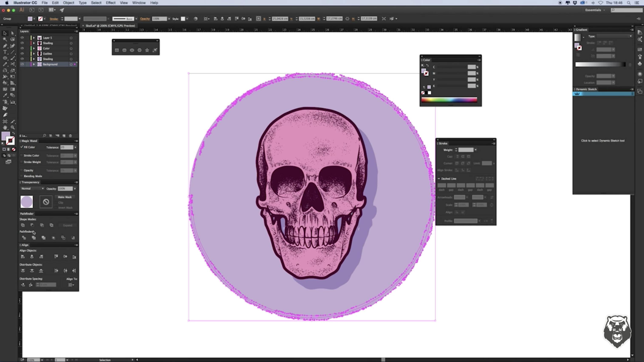Select the Zoom tool
This screenshot has width=644, height=362.
click(13, 127)
